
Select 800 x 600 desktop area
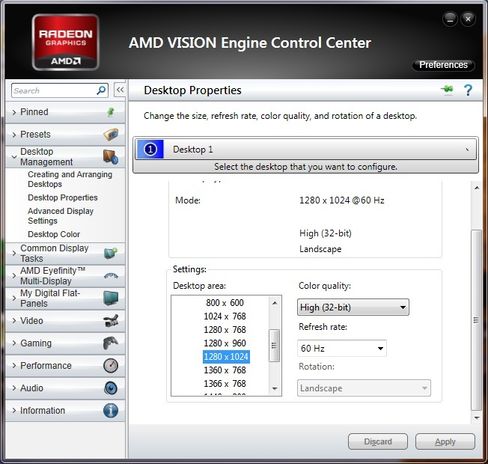225,303
